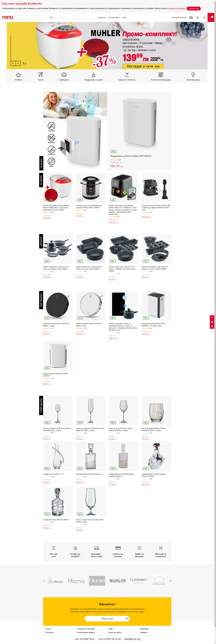Accept cookies with Съгласен съм button

(x=193, y=8)
